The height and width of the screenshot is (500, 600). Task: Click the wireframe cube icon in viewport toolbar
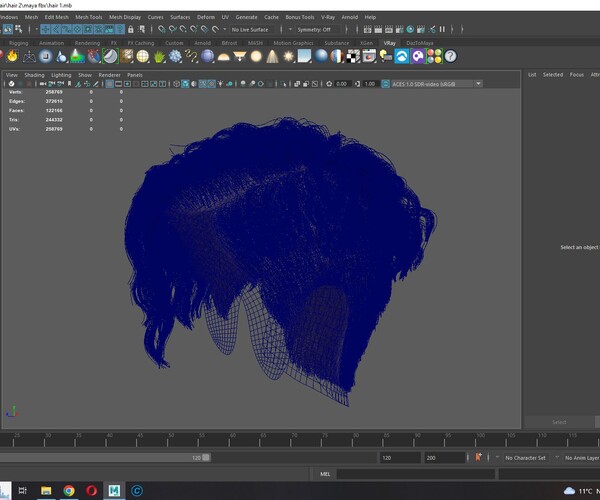pos(176,84)
